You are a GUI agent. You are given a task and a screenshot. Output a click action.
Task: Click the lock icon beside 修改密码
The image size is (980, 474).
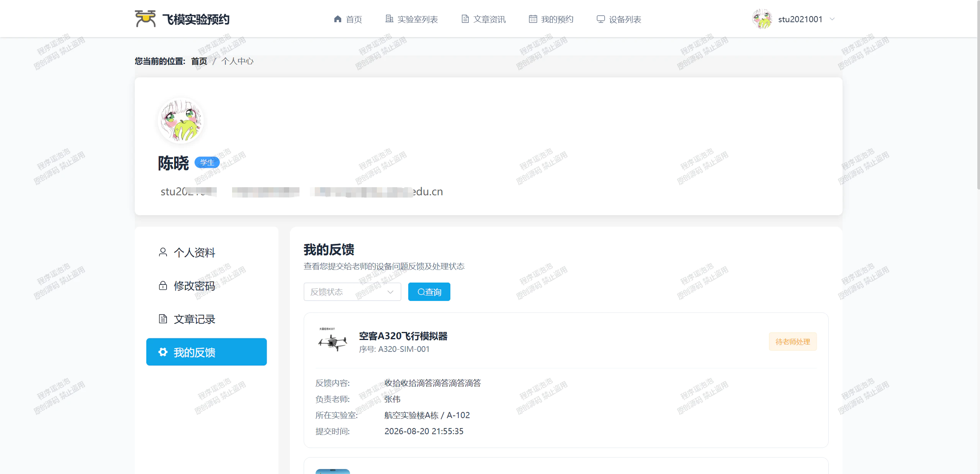click(x=163, y=286)
